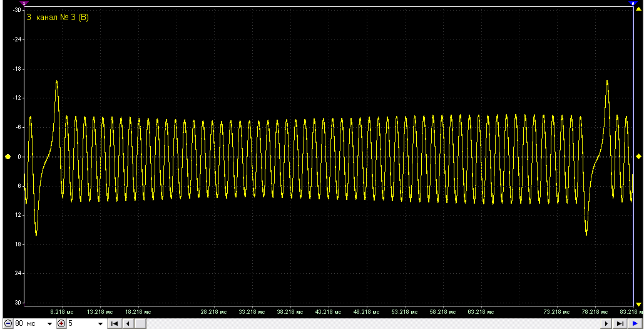The image size is (644, 329).
Task: Click the -24 voltage axis label
Action: click(18, 39)
